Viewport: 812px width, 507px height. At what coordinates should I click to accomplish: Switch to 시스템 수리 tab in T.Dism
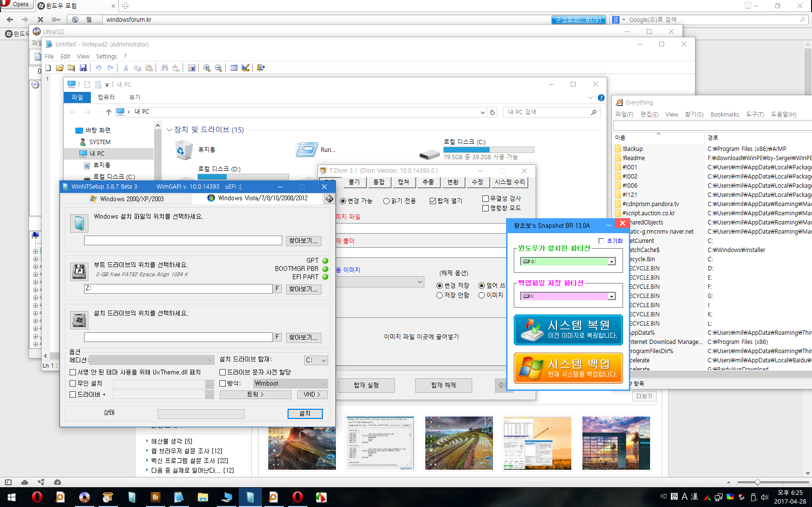click(509, 182)
